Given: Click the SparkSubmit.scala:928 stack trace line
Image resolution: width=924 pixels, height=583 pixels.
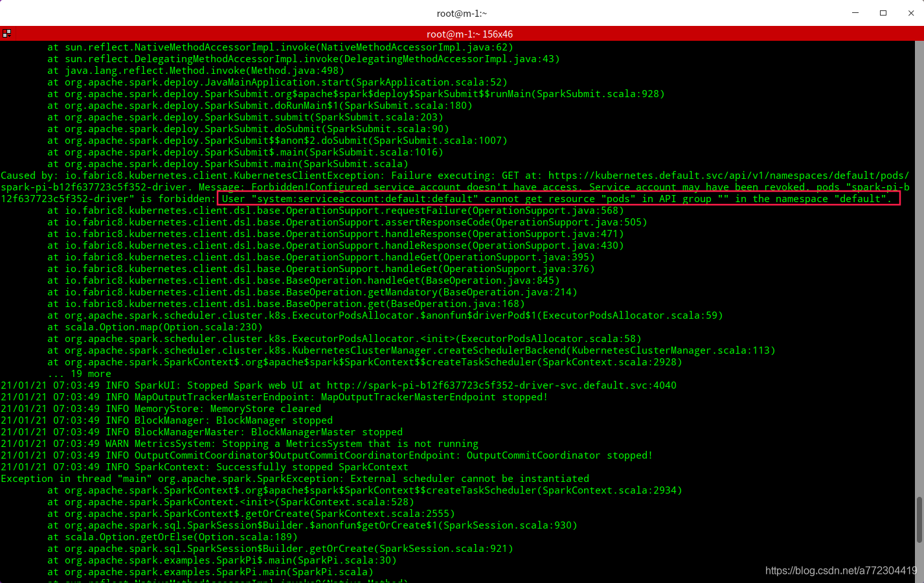Looking at the screenshot, I should (356, 94).
